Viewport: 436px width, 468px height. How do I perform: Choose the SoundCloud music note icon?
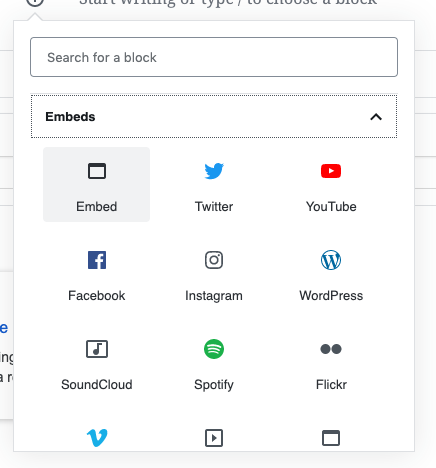point(97,349)
